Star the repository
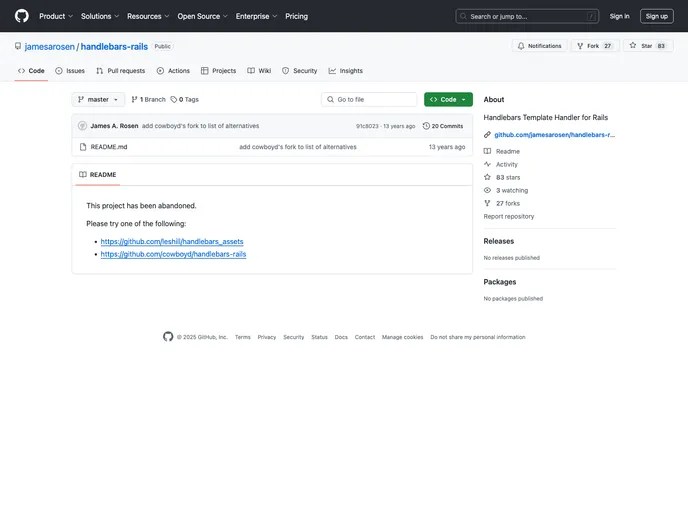 tap(648, 46)
